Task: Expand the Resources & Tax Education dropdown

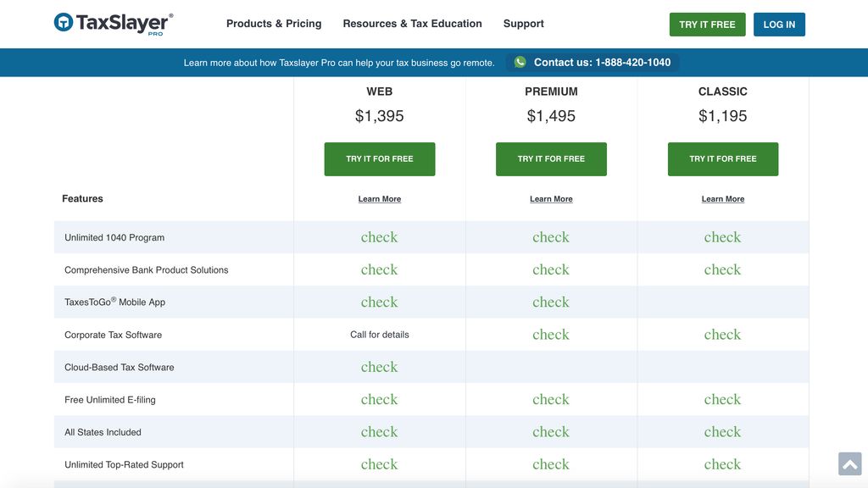Action: [x=412, y=23]
